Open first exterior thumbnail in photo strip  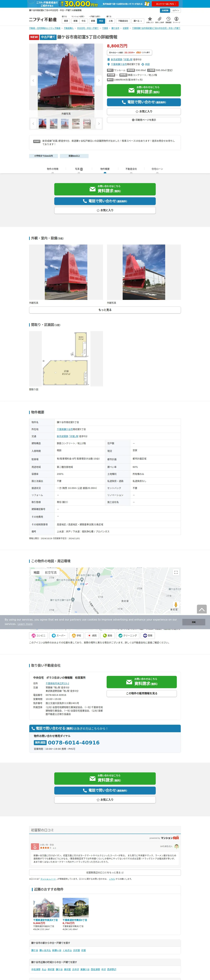pos(42,124)
